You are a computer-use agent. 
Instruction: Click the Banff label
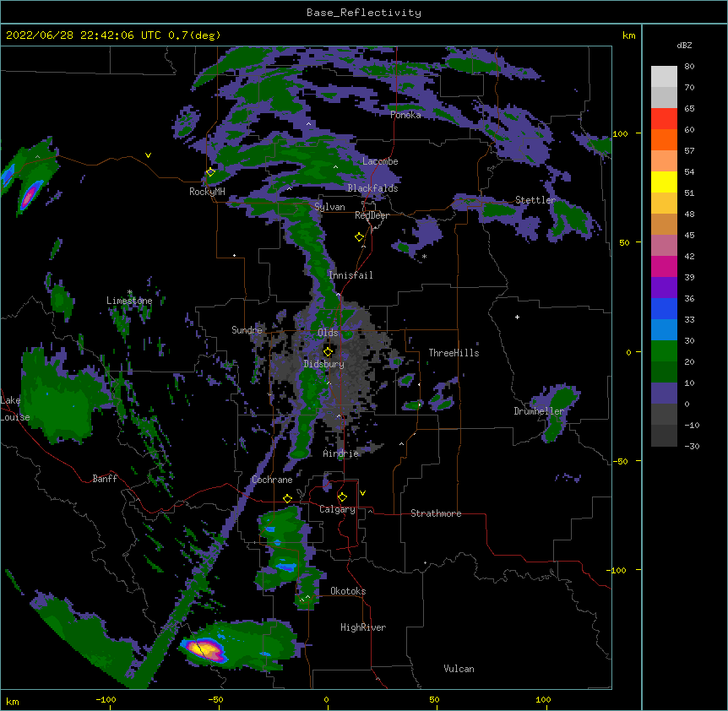[105, 479]
